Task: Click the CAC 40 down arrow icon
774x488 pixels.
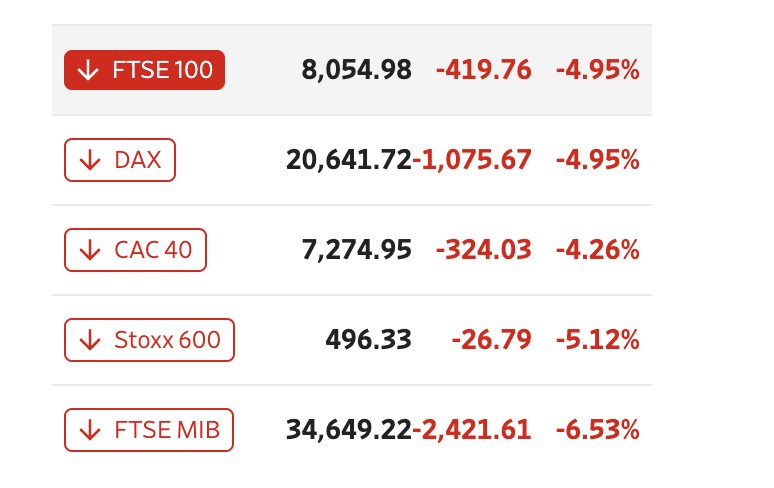Action: point(89,250)
